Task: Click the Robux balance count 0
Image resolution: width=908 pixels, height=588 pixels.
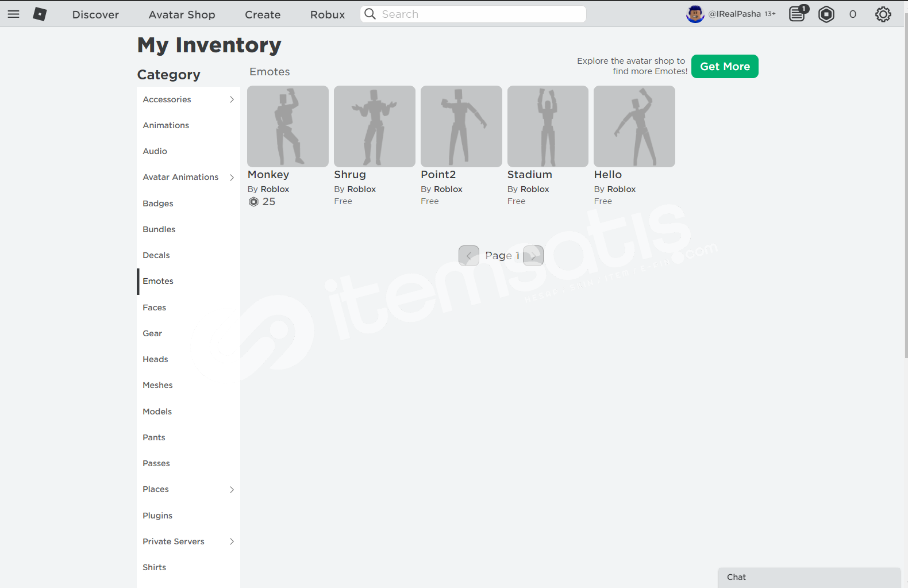Action: (853, 14)
